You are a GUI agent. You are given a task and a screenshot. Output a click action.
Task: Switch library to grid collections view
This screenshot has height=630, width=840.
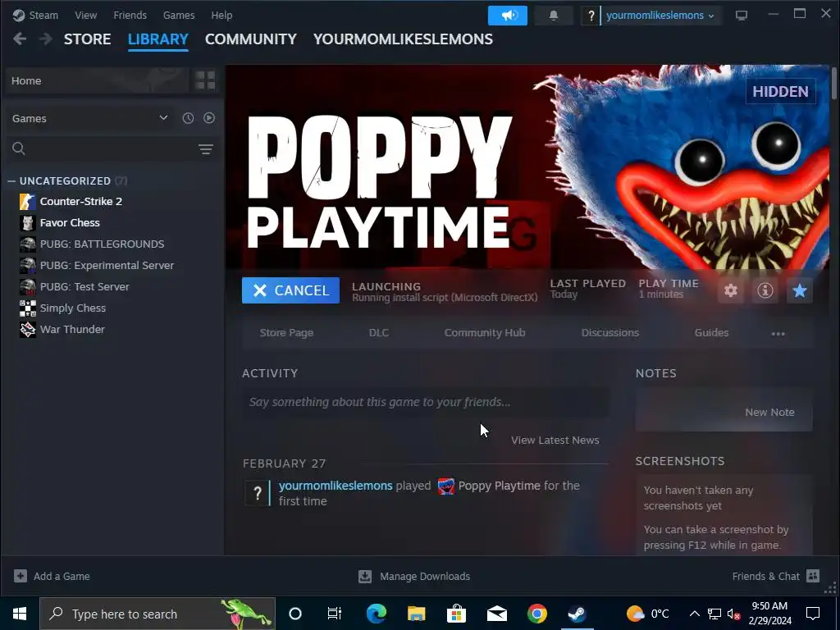pos(205,80)
